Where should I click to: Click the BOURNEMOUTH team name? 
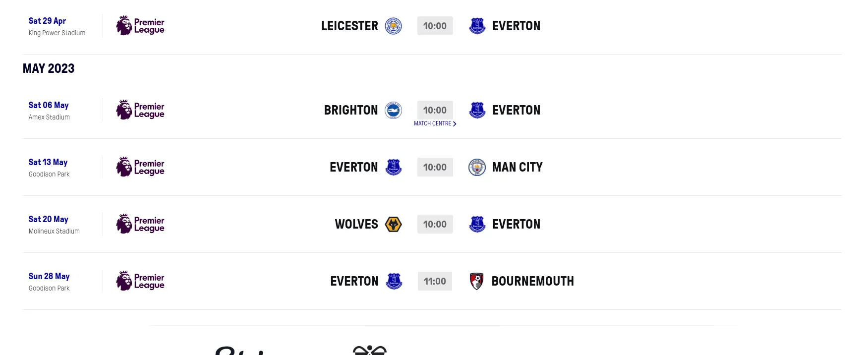[532, 282]
